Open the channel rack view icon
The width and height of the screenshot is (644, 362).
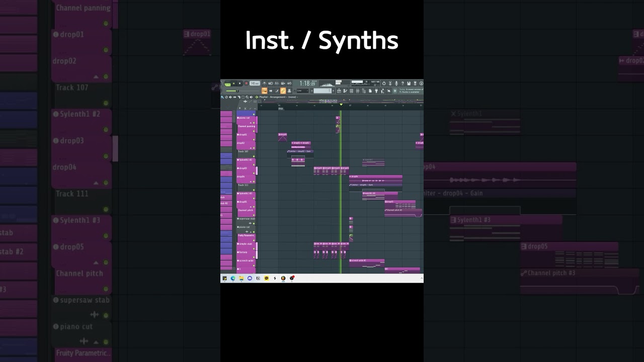pyautogui.click(x=351, y=90)
